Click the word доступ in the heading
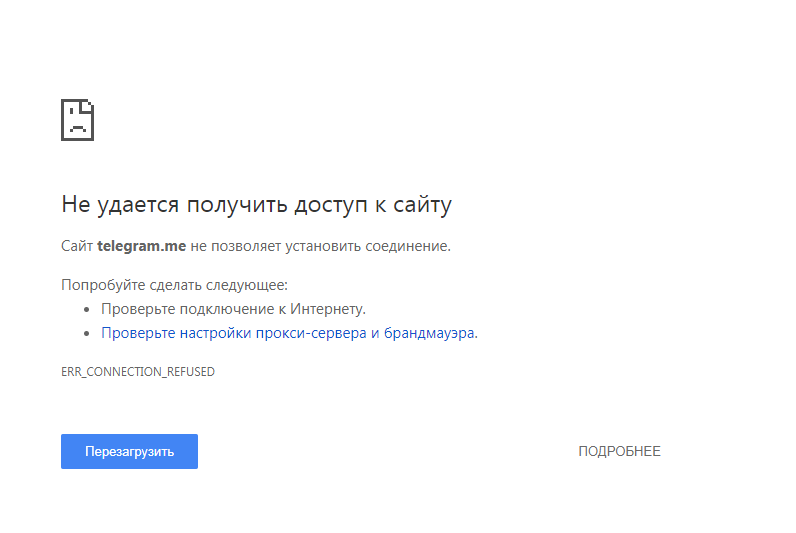Screen dimensions: 796x533 click(333, 205)
